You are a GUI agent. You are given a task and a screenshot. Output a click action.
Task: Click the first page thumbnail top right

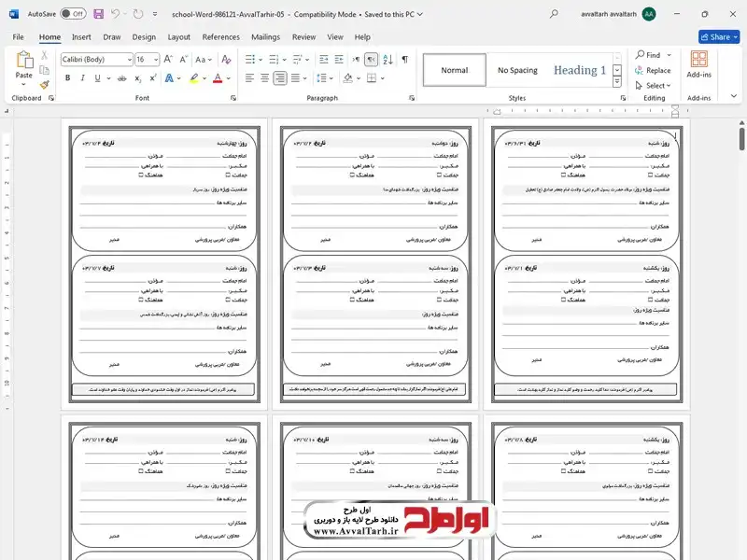pos(587,264)
